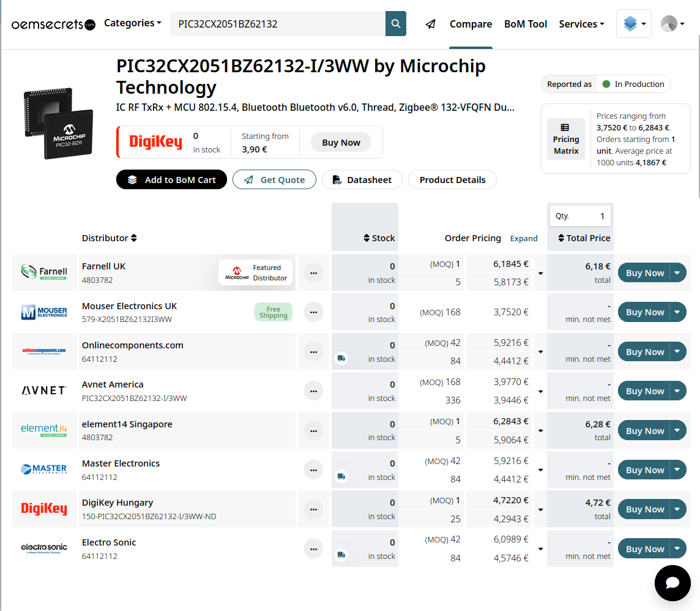
Task: Open Buy Now dropdown arrow for Farnell UK
Action: [678, 273]
